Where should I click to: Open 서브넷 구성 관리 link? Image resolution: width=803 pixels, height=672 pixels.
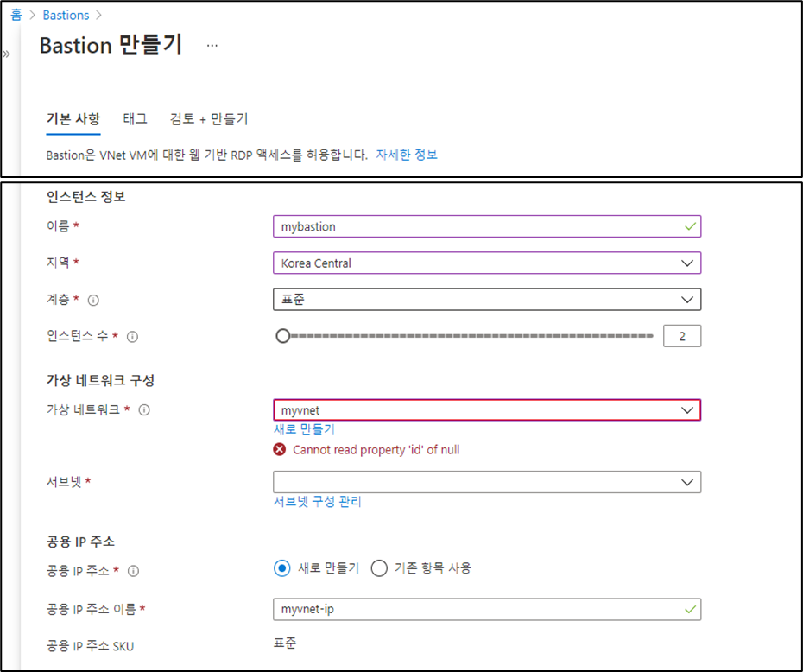[318, 501]
